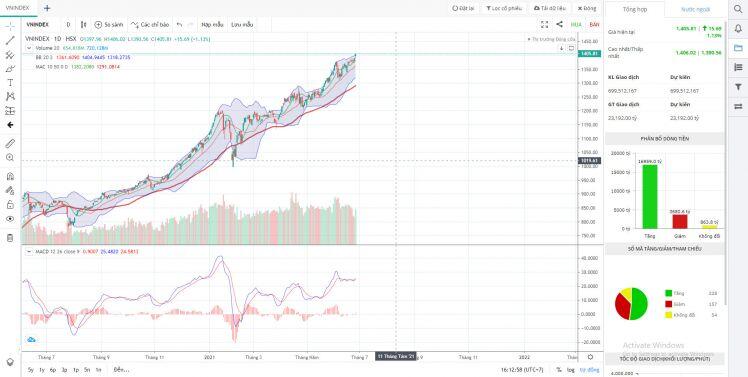748x377 pixels.
Task: Select the 1y time range
Action: [42, 370]
